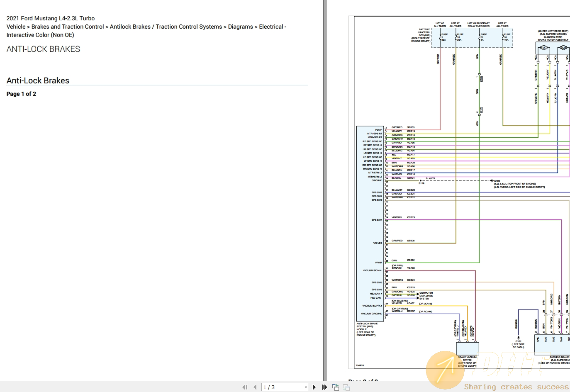Advance to the next page
This screenshot has height=392, width=570.
(x=314, y=387)
